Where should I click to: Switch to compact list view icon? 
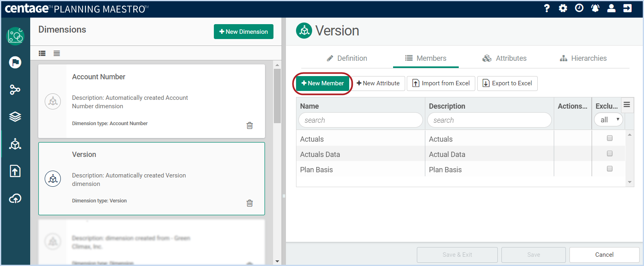tap(57, 53)
